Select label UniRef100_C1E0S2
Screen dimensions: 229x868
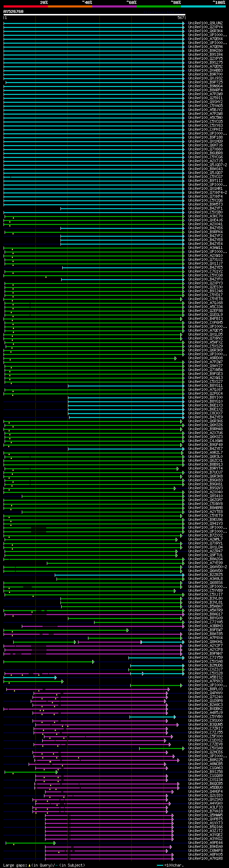pos(205,740)
